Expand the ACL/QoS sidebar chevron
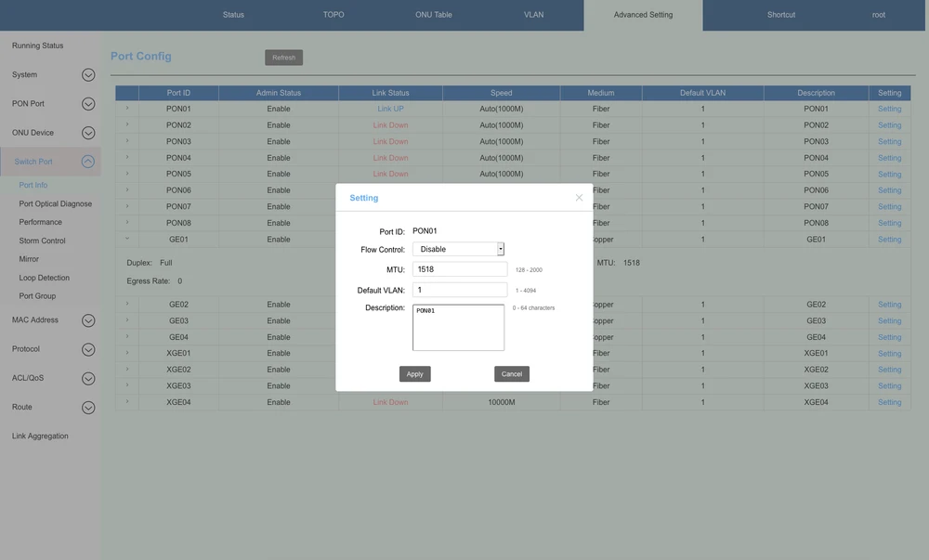The image size is (929, 560). [x=88, y=379]
